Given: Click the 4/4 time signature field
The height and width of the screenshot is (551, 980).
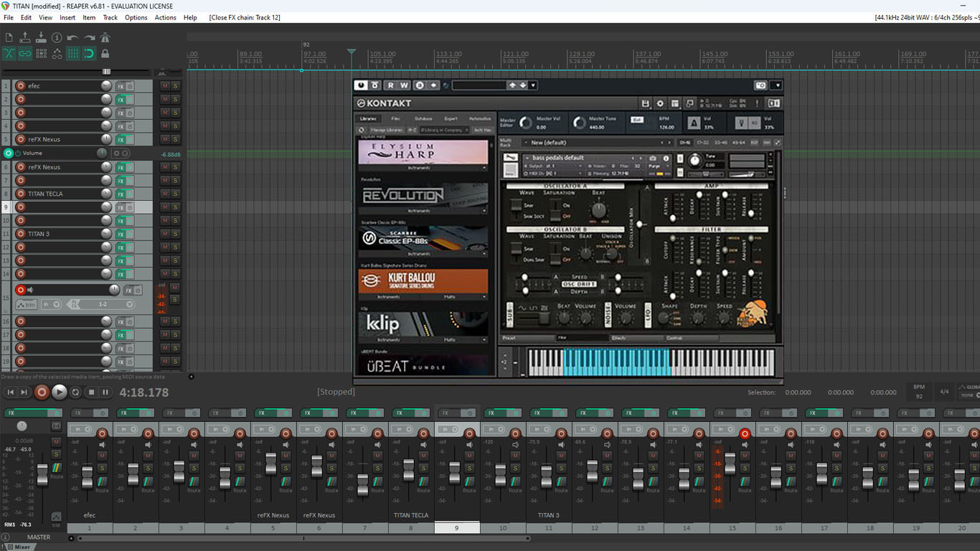Looking at the screenshot, I should 944,392.
